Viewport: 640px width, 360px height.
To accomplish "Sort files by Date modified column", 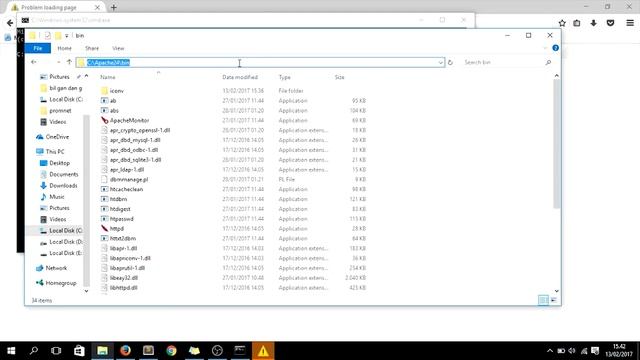I will pos(240,77).
